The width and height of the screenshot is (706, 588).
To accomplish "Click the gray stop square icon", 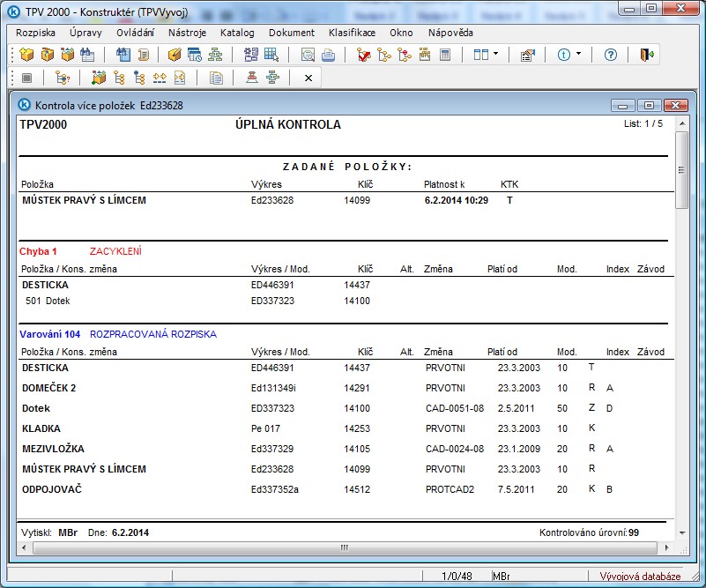I will (x=27, y=78).
